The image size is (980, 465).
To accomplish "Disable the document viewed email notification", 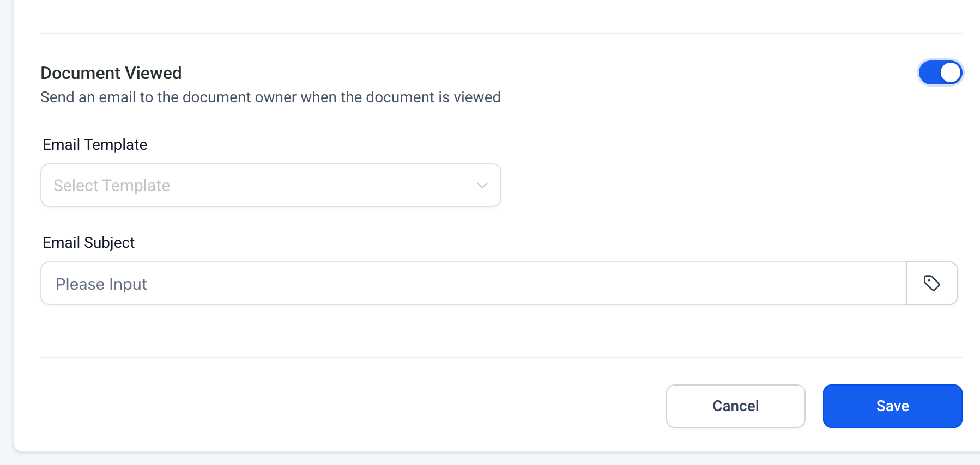I will pos(940,73).
